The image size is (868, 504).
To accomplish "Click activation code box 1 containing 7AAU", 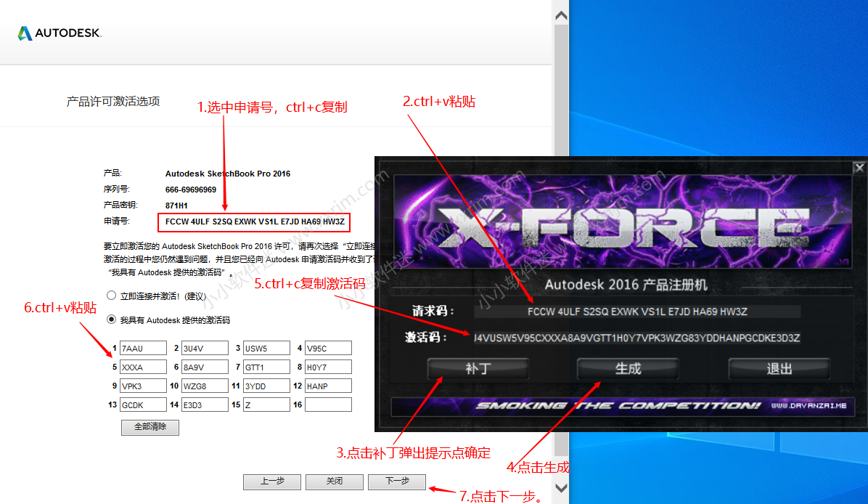I will pyautogui.click(x=143, y=349).
